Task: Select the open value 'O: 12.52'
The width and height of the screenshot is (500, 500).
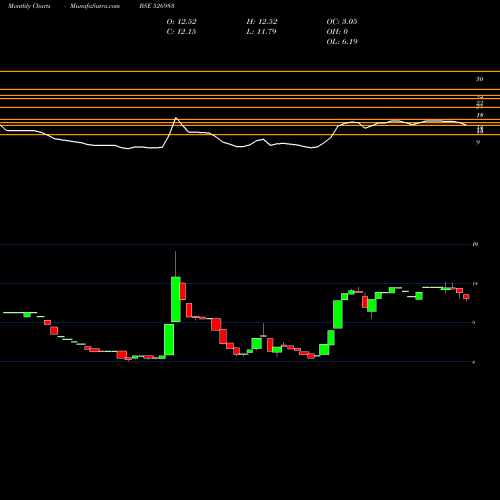Action: (182, 22)
